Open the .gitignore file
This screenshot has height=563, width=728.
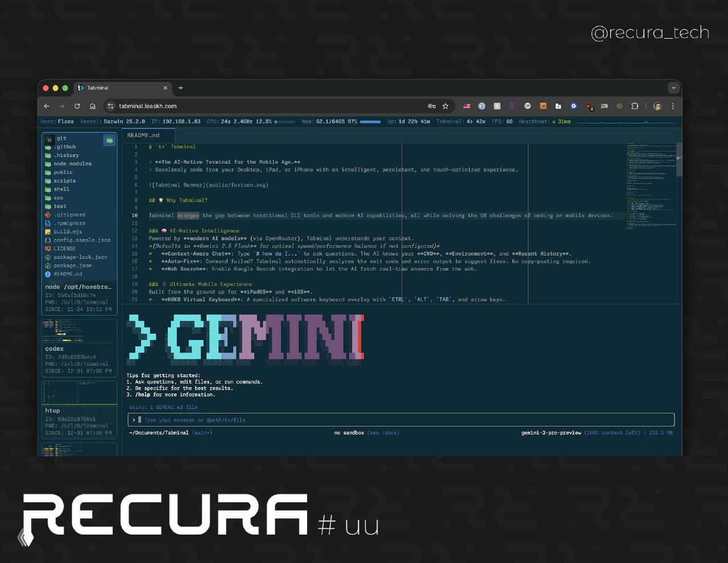click(x=69, y=215)
